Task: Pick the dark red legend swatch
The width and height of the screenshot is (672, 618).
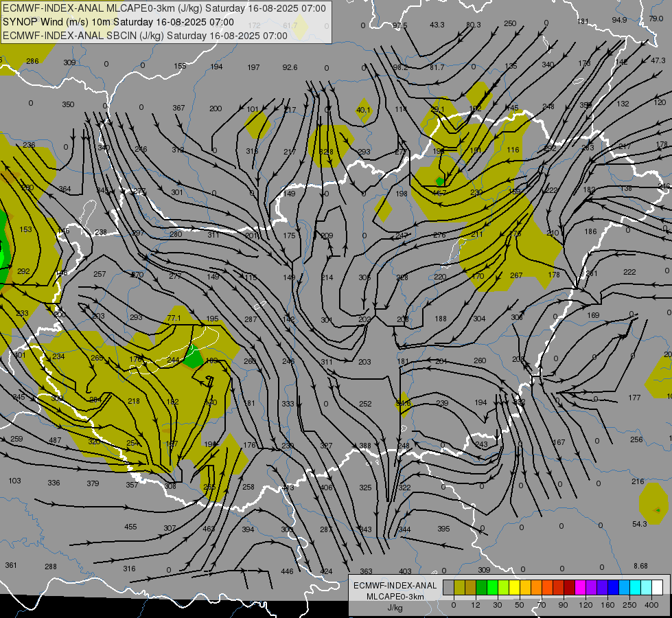Action: (570, 587)
